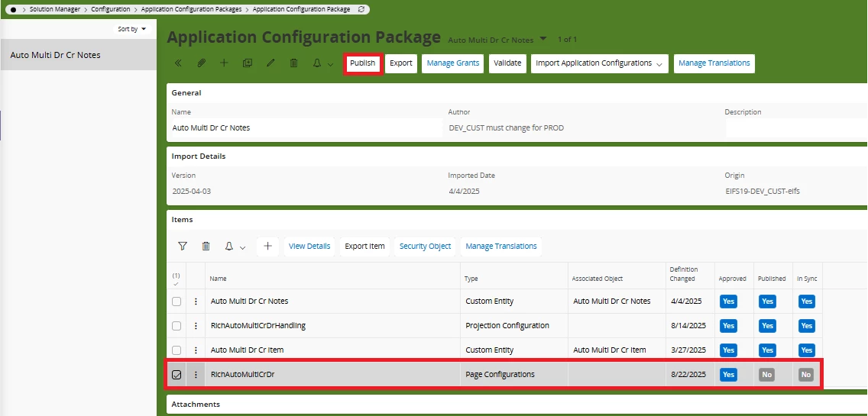
Task: Sort by the Approved column header
Action: coord(732,279)
